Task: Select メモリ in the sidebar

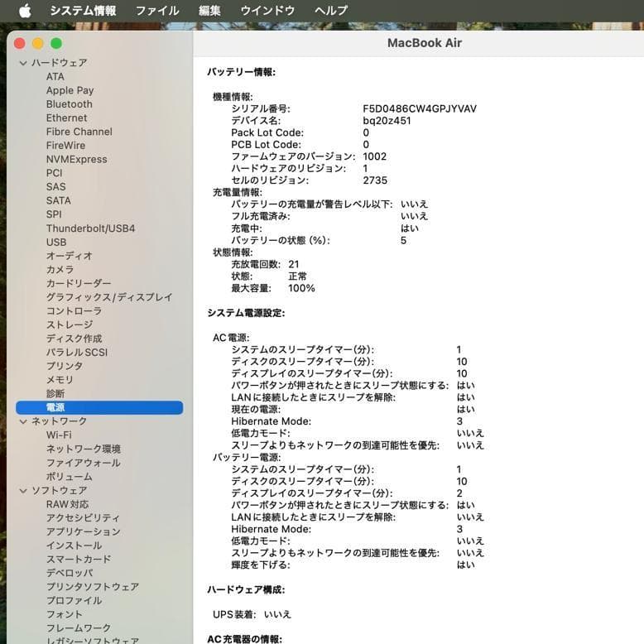Action: [60, 379]
